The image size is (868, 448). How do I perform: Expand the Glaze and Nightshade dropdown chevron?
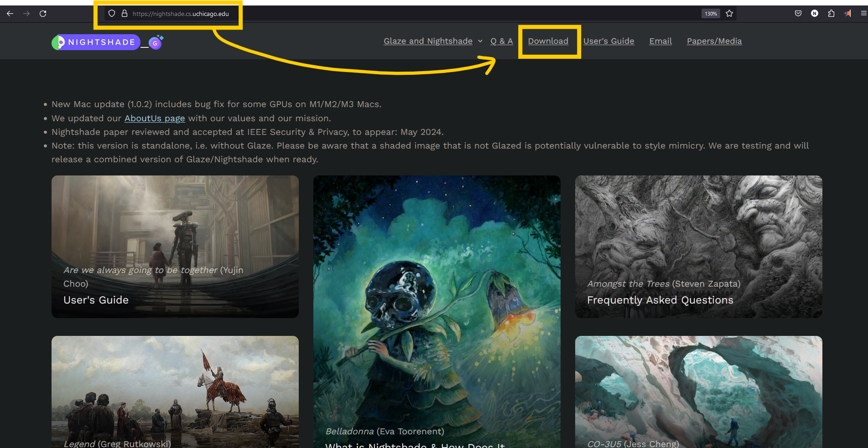(480, 41)
